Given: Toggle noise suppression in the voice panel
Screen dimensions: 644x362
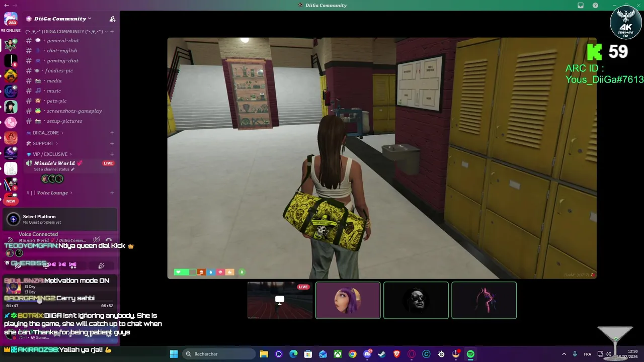Looking at the screenshot, I should pyautogui.click(x=97, y=240).
